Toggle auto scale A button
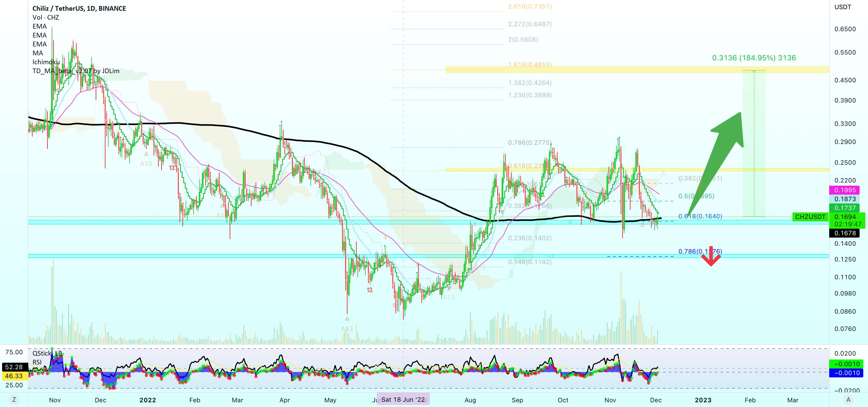This screenshot has height=407, width=868. (848, 400)
